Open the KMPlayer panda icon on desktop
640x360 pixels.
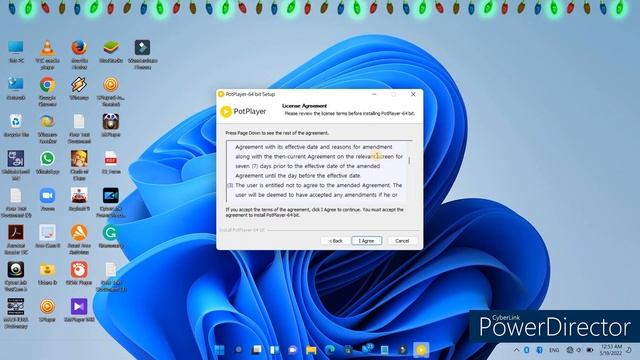pos(111,125)
